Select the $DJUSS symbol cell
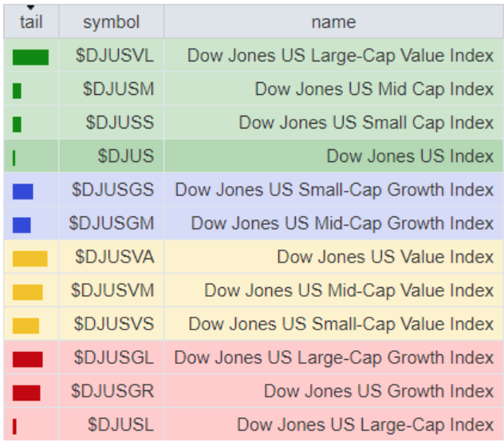504x442 pixels. coord(120,123)
